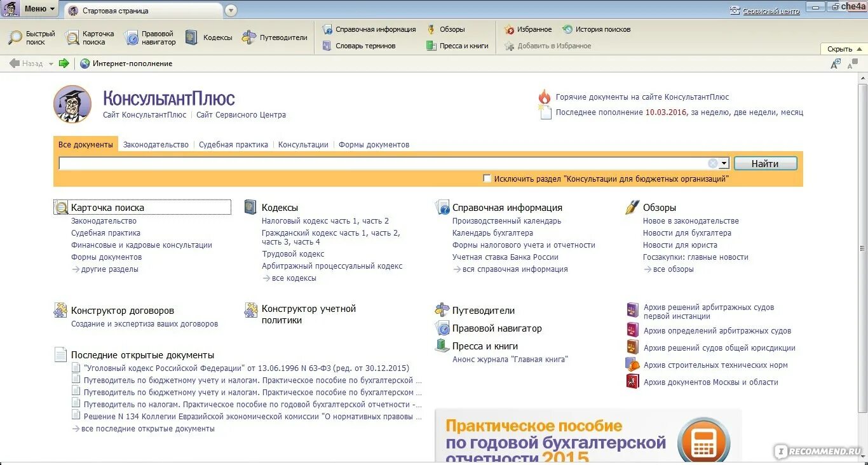Screen dimensions: 868x465
Task: Open Справочная информация in the toolbar
Action: [369, 29]
